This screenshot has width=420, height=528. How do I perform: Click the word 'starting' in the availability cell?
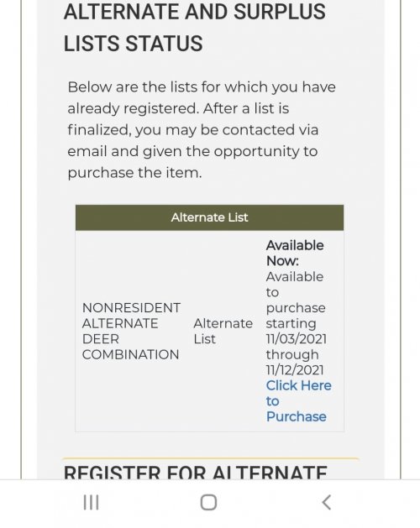(291, 324)
